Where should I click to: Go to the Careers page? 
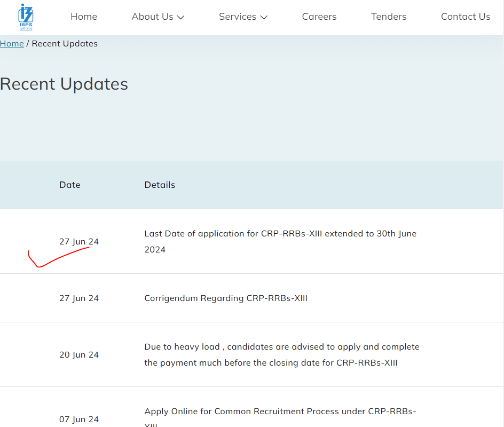(319, 17)
